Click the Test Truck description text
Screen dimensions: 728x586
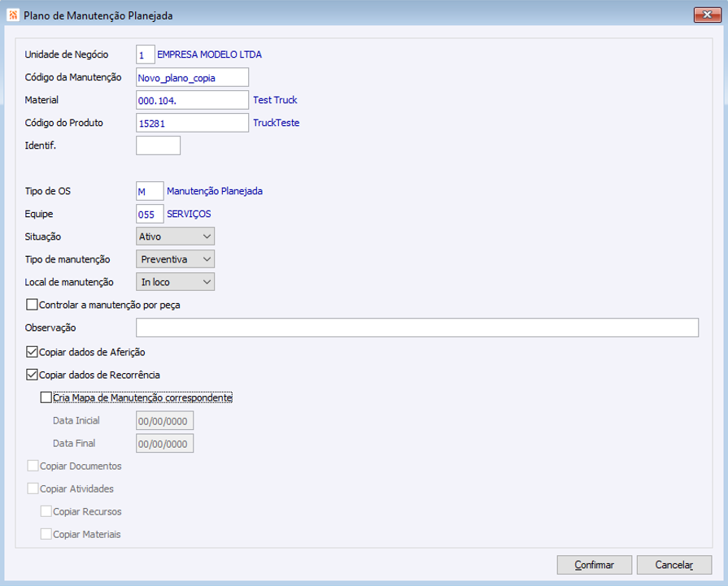(x=275, y=100)
